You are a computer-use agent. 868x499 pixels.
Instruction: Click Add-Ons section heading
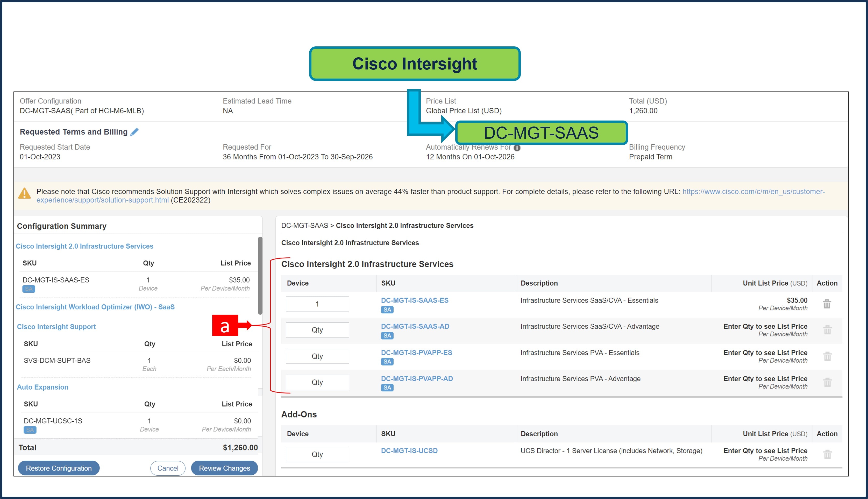click(299, 414)
